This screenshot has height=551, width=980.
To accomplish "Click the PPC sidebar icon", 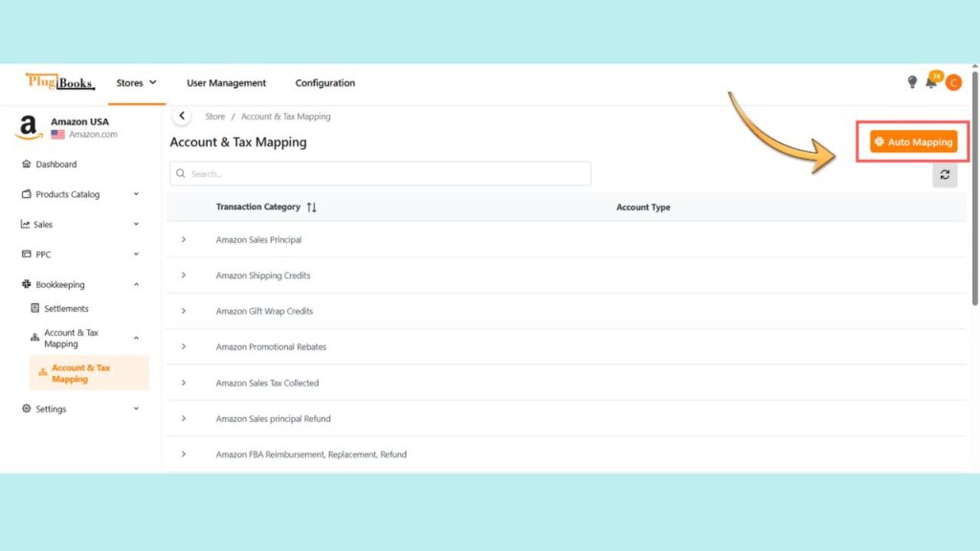I will pos(26,253).
